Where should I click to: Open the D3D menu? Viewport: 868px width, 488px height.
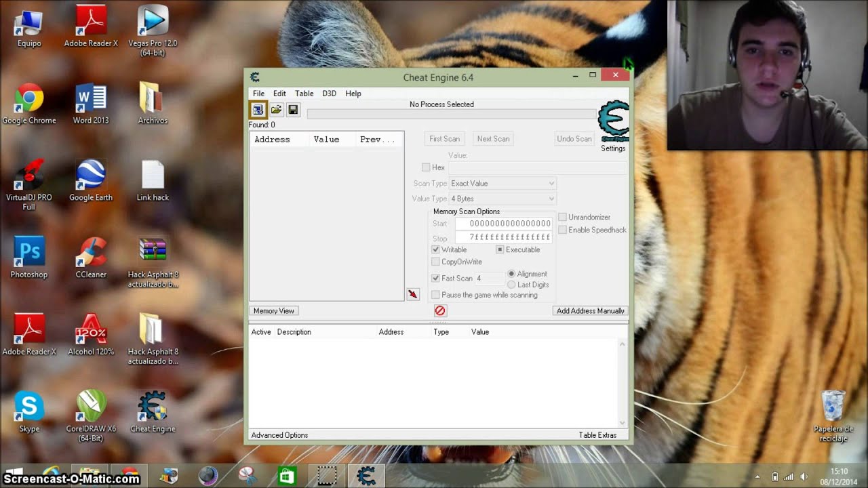(x=329, y=94)
